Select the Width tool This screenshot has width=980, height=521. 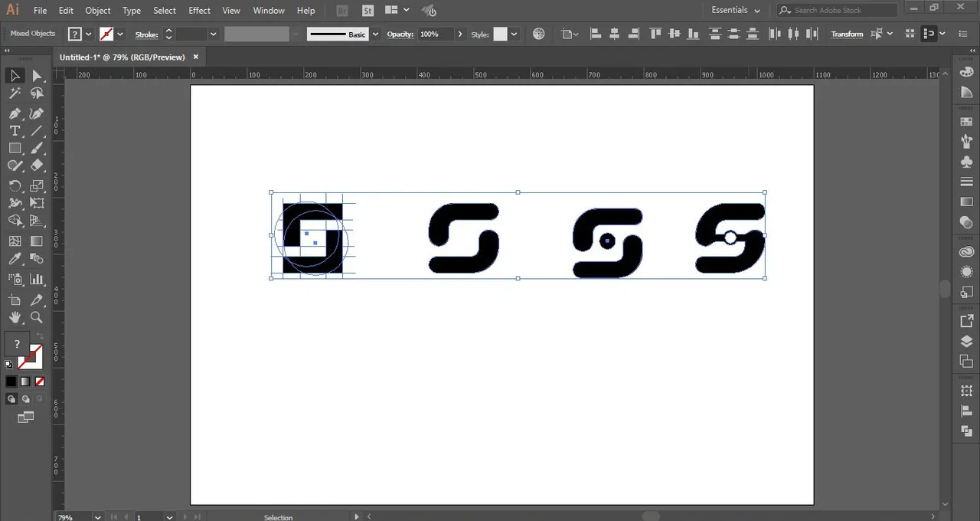click(15, 203)
